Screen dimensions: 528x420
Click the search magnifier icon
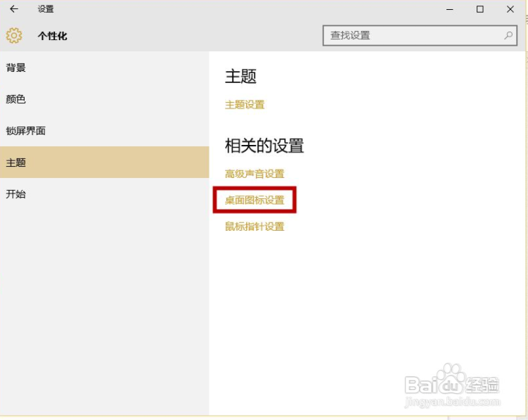508,35
